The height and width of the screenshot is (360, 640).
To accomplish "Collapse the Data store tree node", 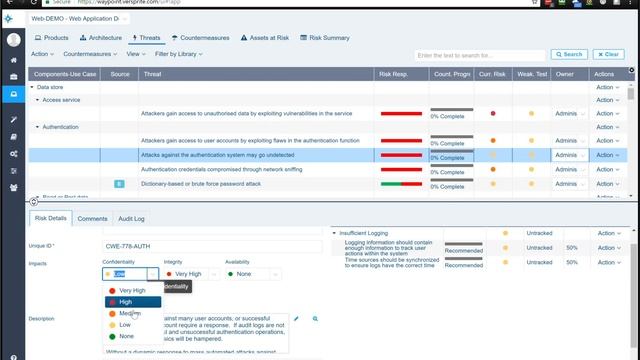I will click(x=32, y=87).
